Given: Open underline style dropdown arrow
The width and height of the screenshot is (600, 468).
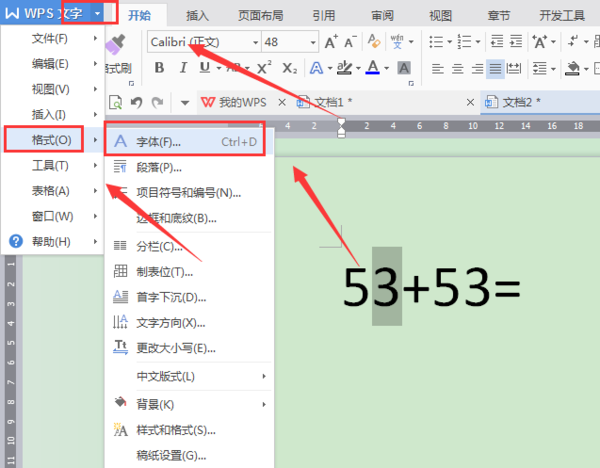Looking at the screenshot, I should coord(219,68).
